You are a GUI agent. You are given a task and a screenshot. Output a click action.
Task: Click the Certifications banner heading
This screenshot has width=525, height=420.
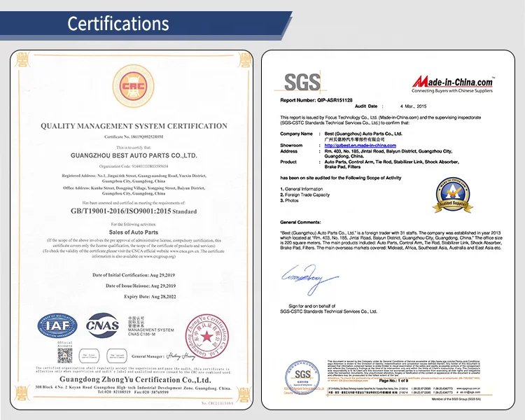[x=118, y=23]
